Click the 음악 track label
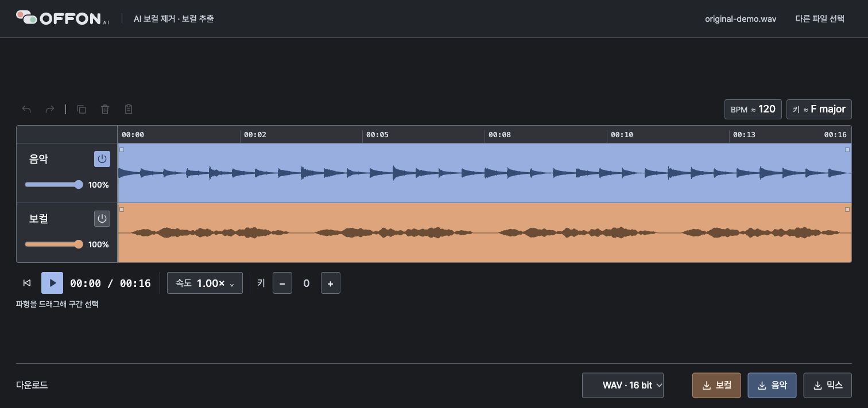Image resolution: width=868 pixels, height=408 pixels. pyautogui.click(x=38, y=159)
